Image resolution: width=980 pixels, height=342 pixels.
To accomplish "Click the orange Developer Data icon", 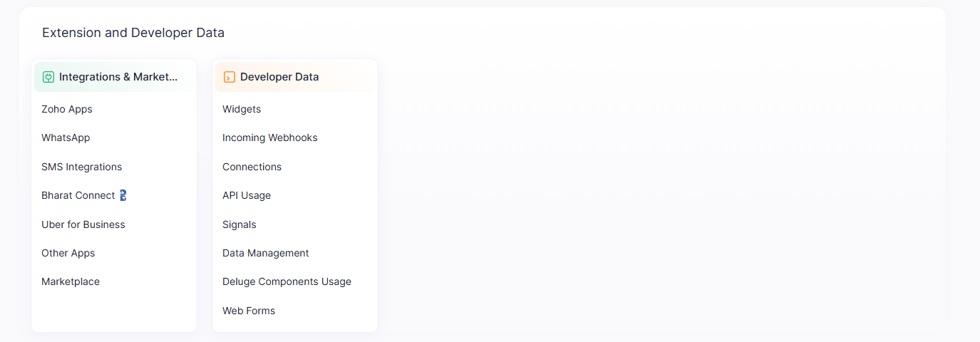I will tap(229, 77).
